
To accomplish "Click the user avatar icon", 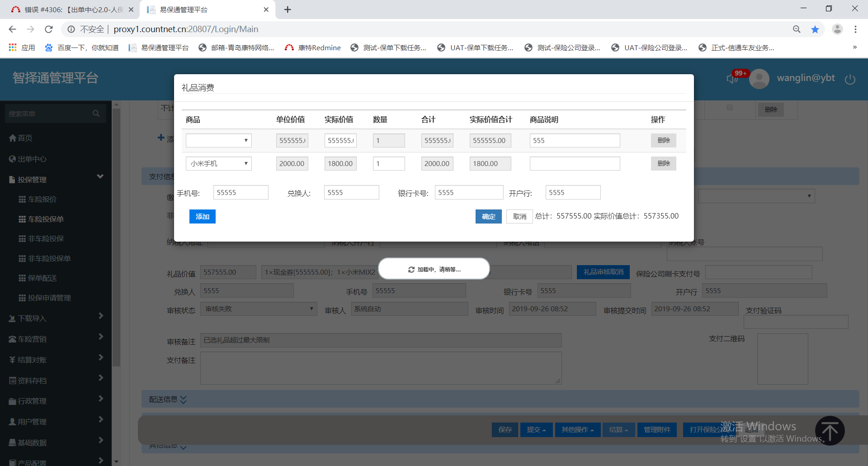I will pos(759,79).
